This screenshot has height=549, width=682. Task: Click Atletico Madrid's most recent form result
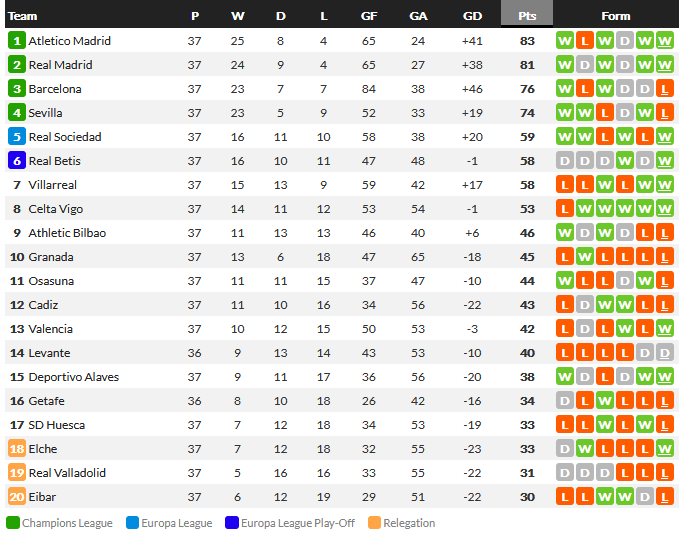[665, 41]
